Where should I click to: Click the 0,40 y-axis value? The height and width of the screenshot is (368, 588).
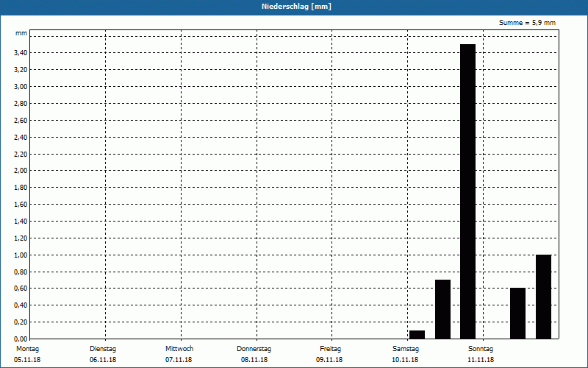pyautogui.click(x=21, y=305)
